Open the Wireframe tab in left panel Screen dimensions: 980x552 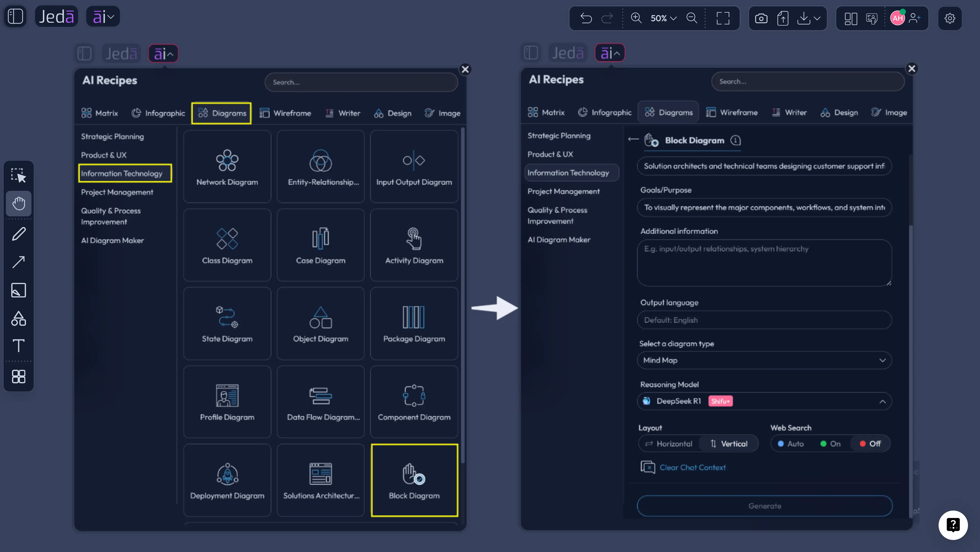point(285,113)
